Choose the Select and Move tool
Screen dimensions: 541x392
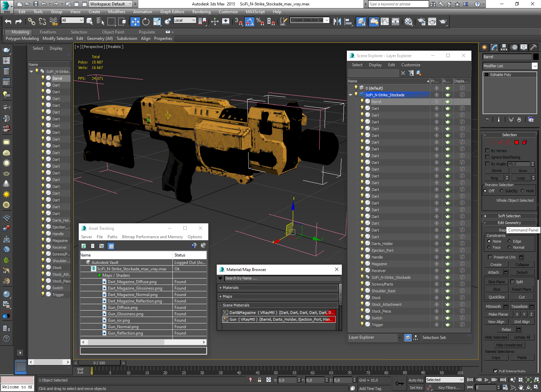coord(135,22)
